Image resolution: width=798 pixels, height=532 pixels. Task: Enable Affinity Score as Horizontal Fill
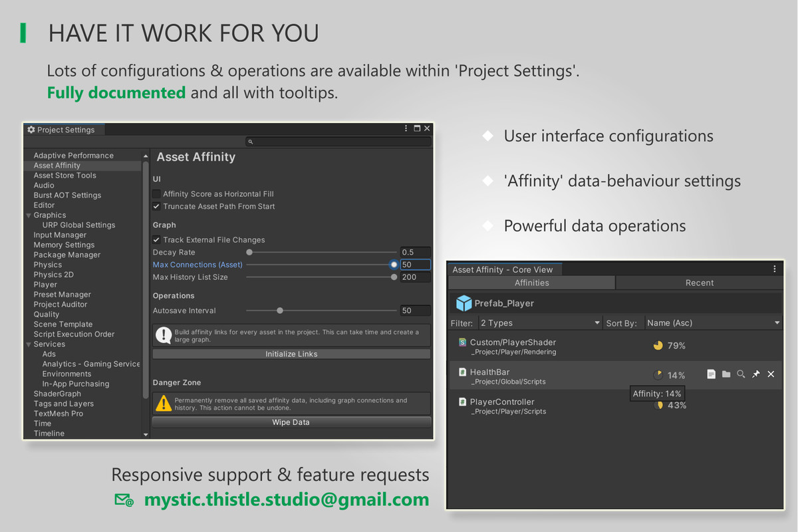156,194
